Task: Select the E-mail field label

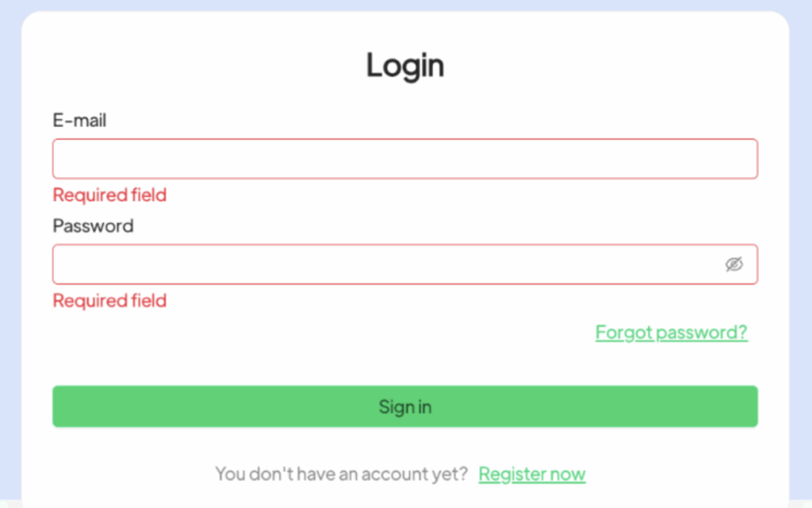Action: tap(79, 121)
